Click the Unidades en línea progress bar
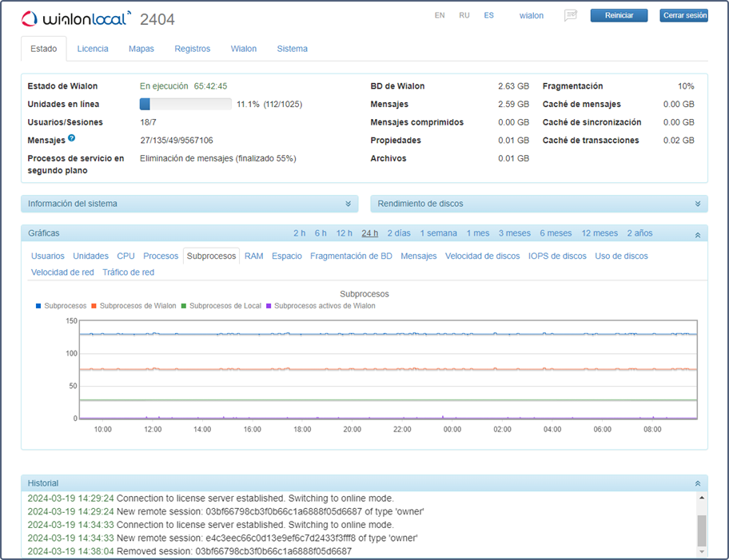The image size is (729, 560). click(x=185, y=104)
